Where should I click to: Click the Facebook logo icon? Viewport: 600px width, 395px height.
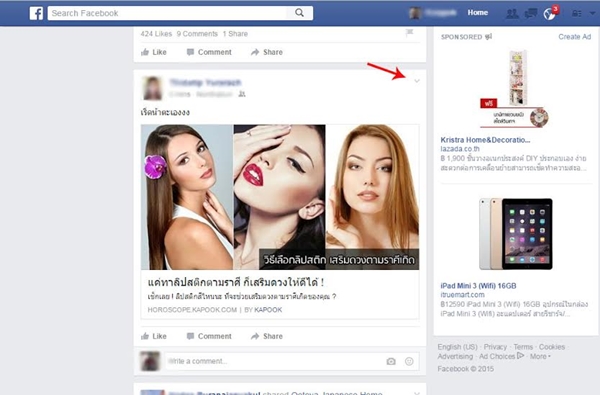click(36, 13)
